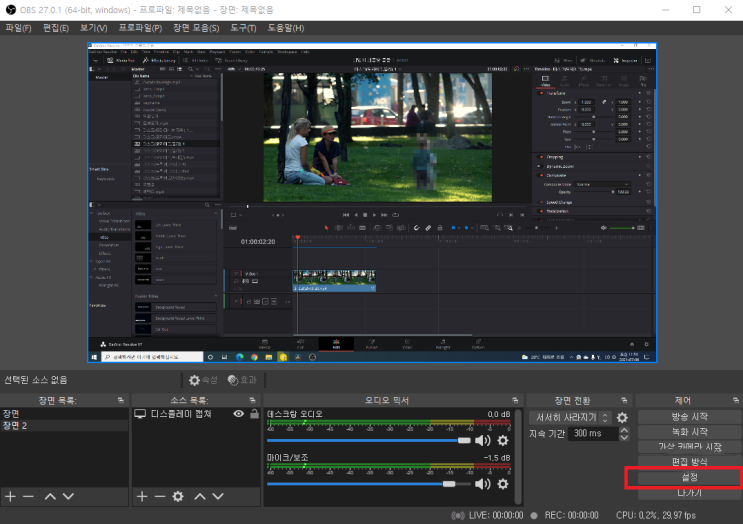
Task: Toggle lock on 디스플레이 캡쳐 source
Action: (x=254, y=414)
